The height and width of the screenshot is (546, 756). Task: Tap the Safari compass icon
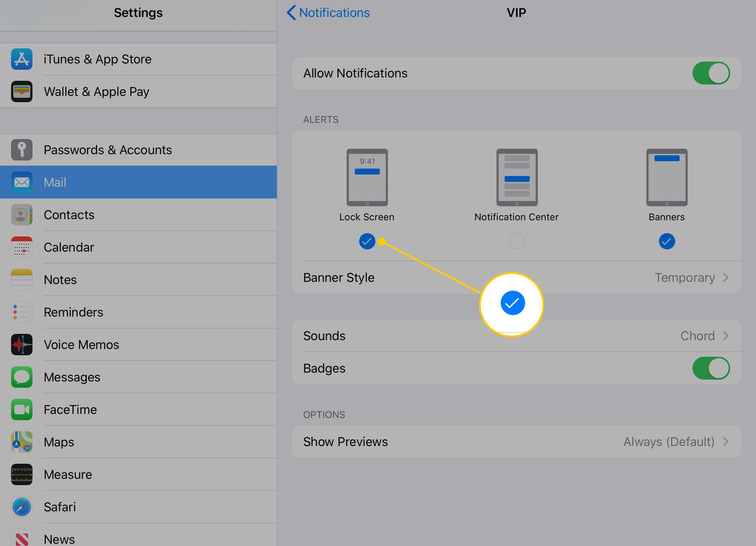pyautogui.click(x=22, y=507)
